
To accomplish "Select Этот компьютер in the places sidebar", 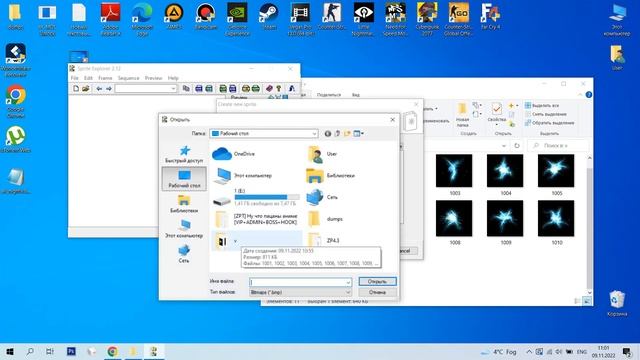I will tap(184, 229).
